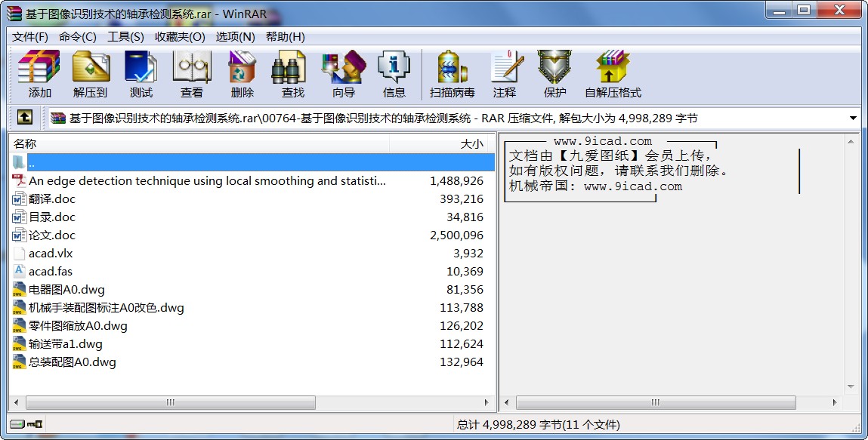Select file name 论文.doc
The image size is (868, 440).
[52, 235]
